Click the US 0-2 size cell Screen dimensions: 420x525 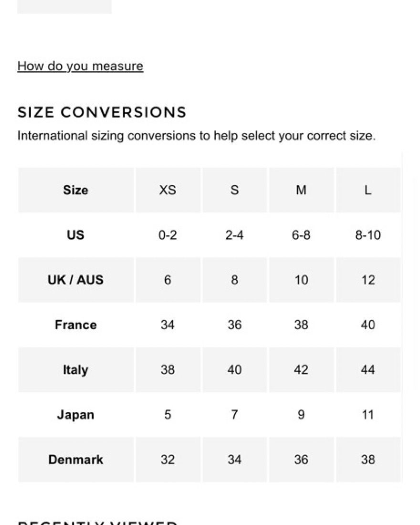click(x=168, y=235)
